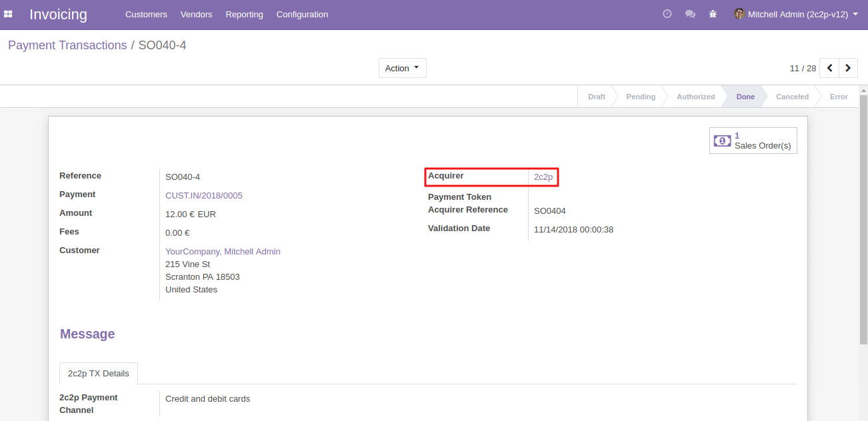
Task: Click the Draft status stage
Action: click(x=597, y=97)
